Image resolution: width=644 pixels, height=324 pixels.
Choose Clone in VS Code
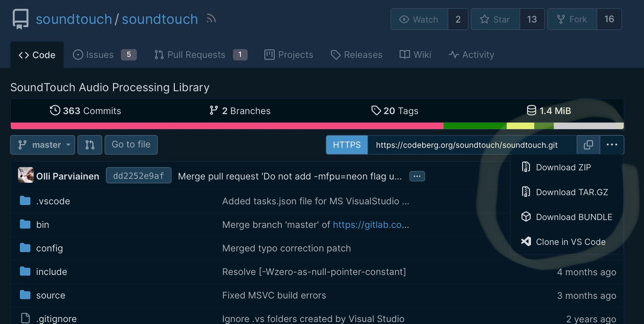click(567, 242)
